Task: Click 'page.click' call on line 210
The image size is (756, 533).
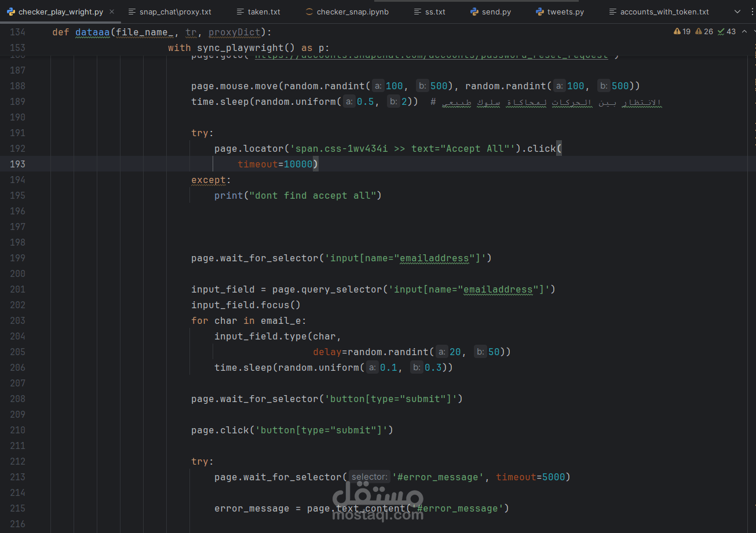Action: 220,430
